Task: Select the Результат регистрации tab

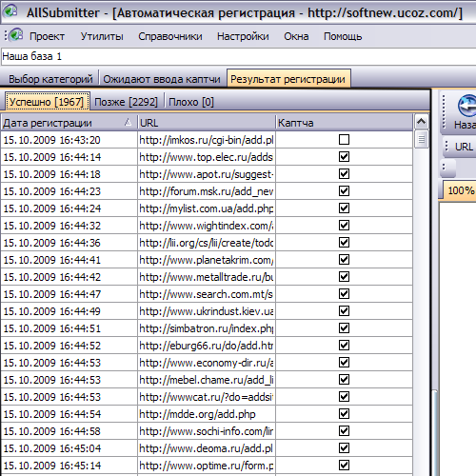Action: tap(288, 79)
